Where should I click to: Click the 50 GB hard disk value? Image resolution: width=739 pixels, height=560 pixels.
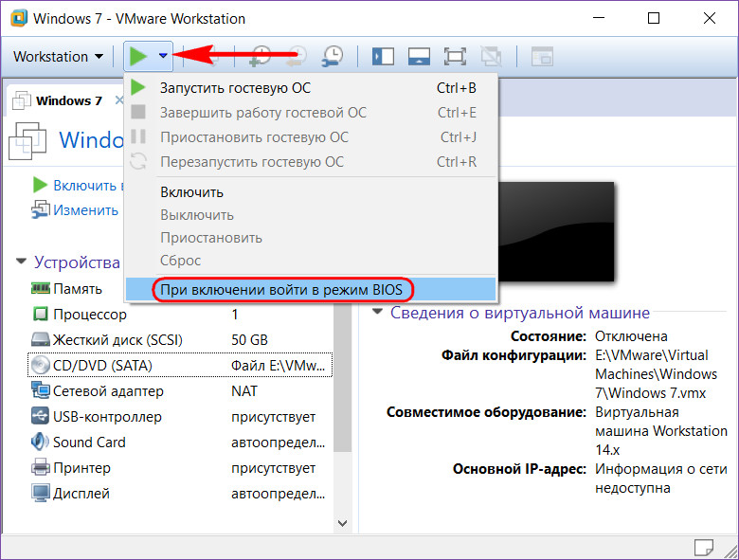249,340
